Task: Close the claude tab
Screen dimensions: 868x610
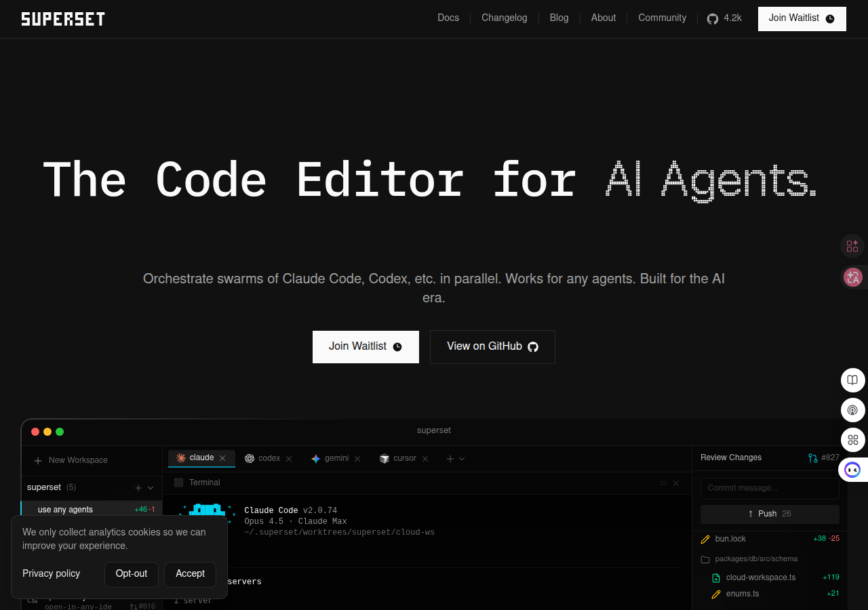Action: pyautogui.click(x=222, y=458)
